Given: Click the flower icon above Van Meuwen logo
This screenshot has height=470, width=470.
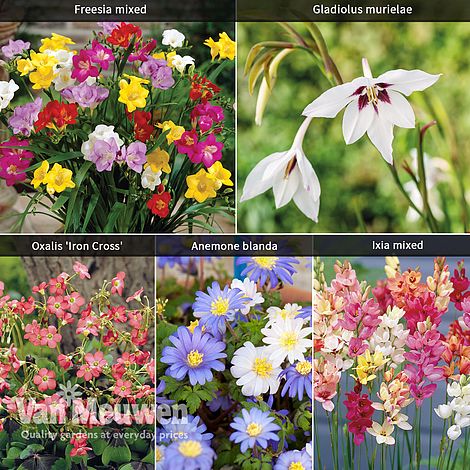Looking at the screenshot, I should click(x=69, y=392).
